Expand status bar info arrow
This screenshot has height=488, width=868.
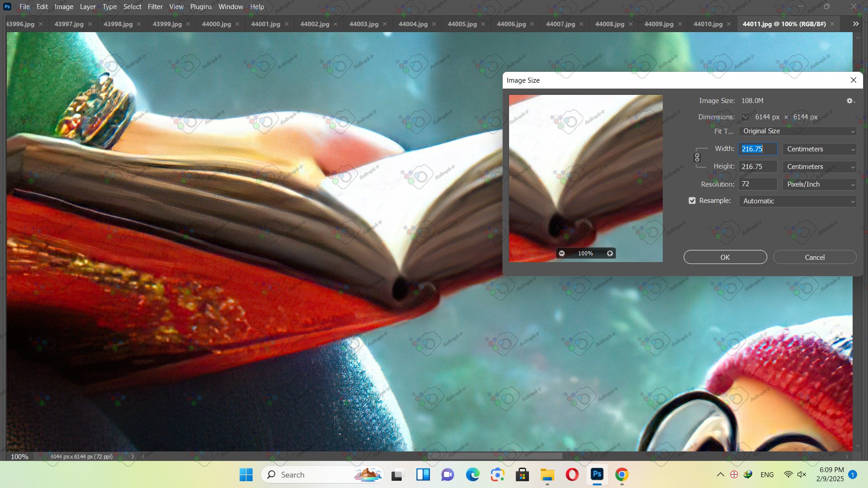click(x=132, y=456)
